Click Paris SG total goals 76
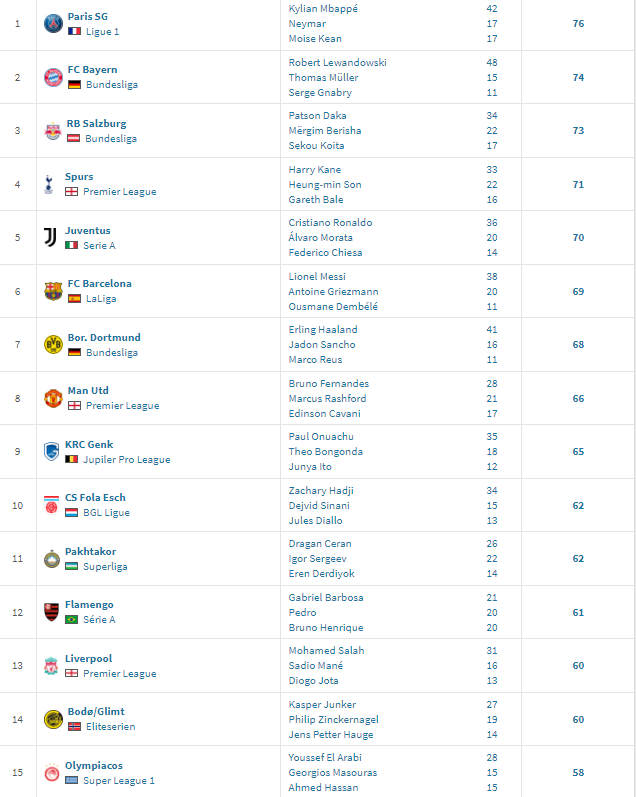 pyautogui.click(x=578, y=23)
